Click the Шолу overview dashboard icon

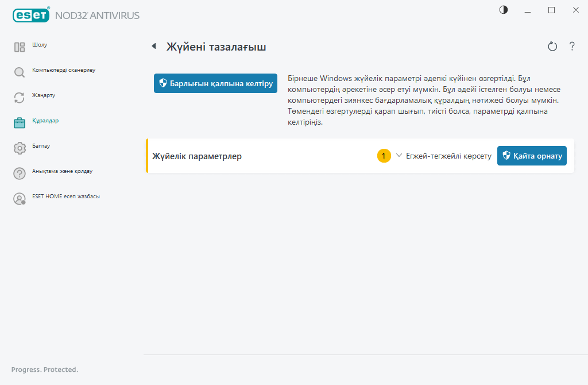20,47
